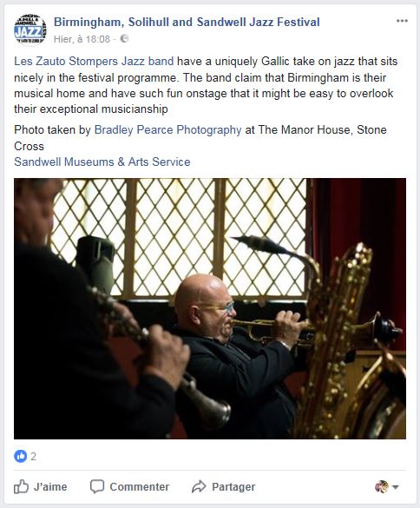
Task: Open the post options three-dot menu
Action: click(x=402, y=21)
